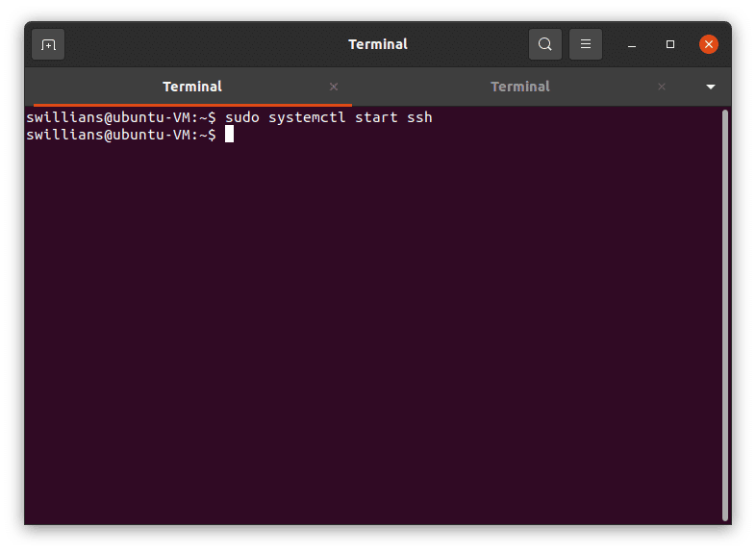Open the hamburger menu in header
This screenshot has height=552, width=756.
586,44
